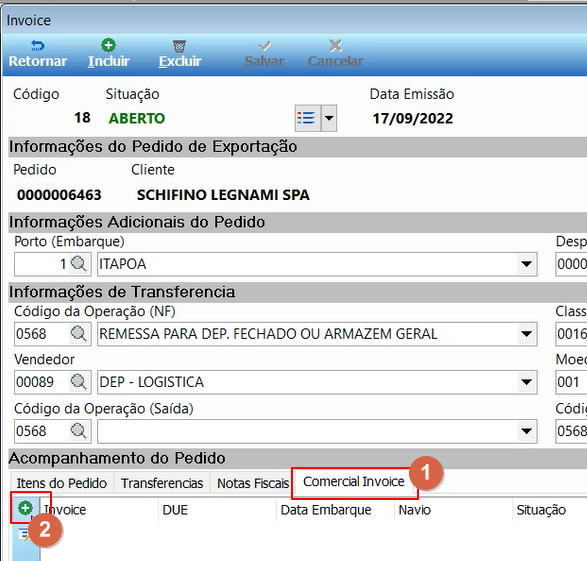Click the magnifier for Vendedor code
The width and height of the screenshot is (587, 561).
[x=79, y=382]
